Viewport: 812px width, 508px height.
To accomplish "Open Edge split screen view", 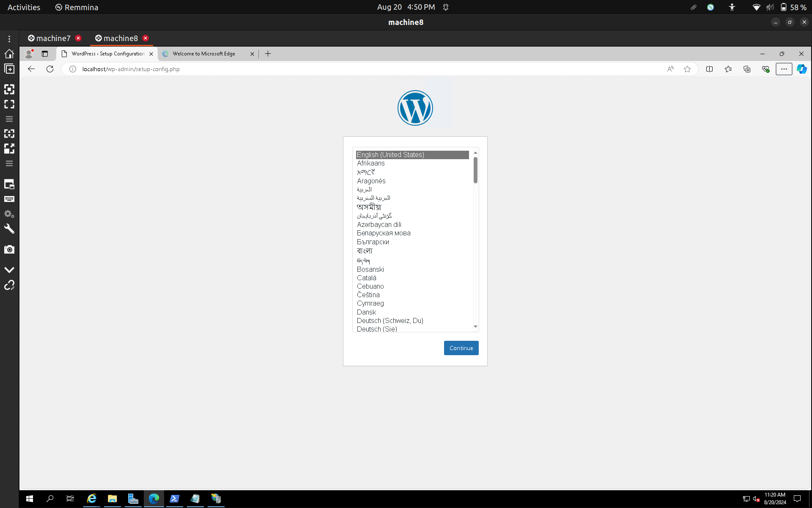I will point(710,69).
